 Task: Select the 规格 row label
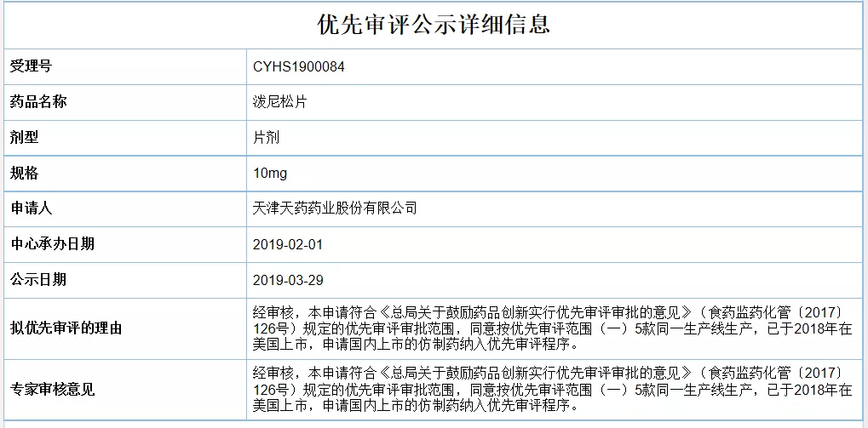(24, 173)
